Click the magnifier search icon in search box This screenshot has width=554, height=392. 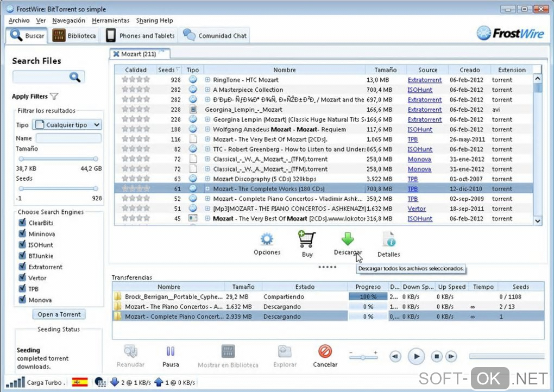pyautogui.click(x=75, y=77)
